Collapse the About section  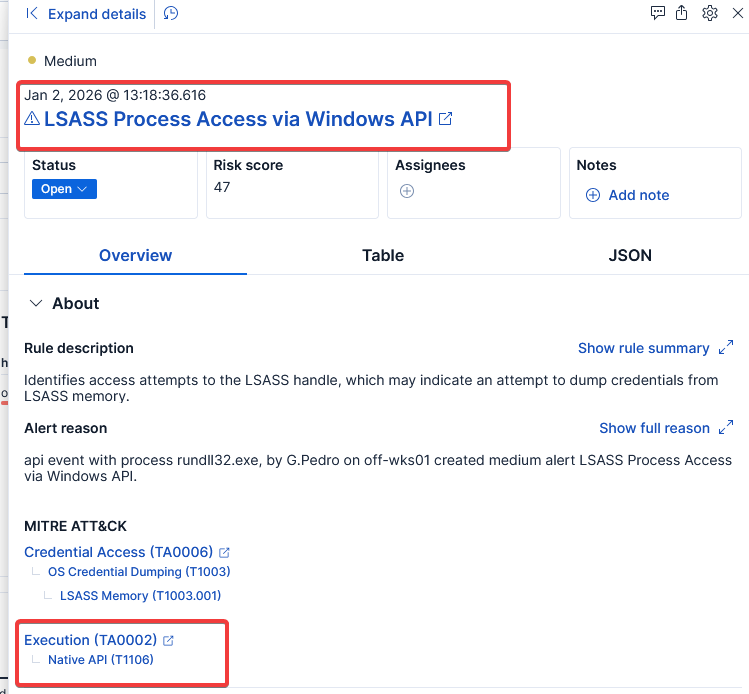point(37,303)
